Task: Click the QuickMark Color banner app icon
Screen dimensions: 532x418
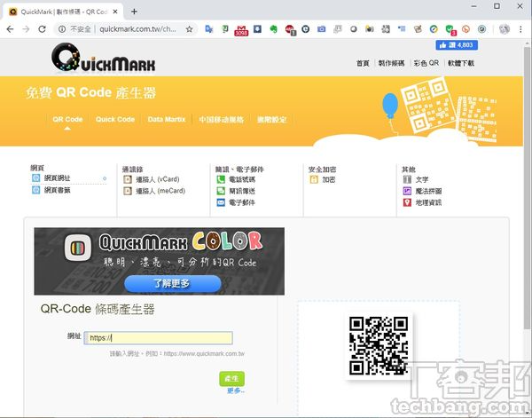Action: point(78,248)
